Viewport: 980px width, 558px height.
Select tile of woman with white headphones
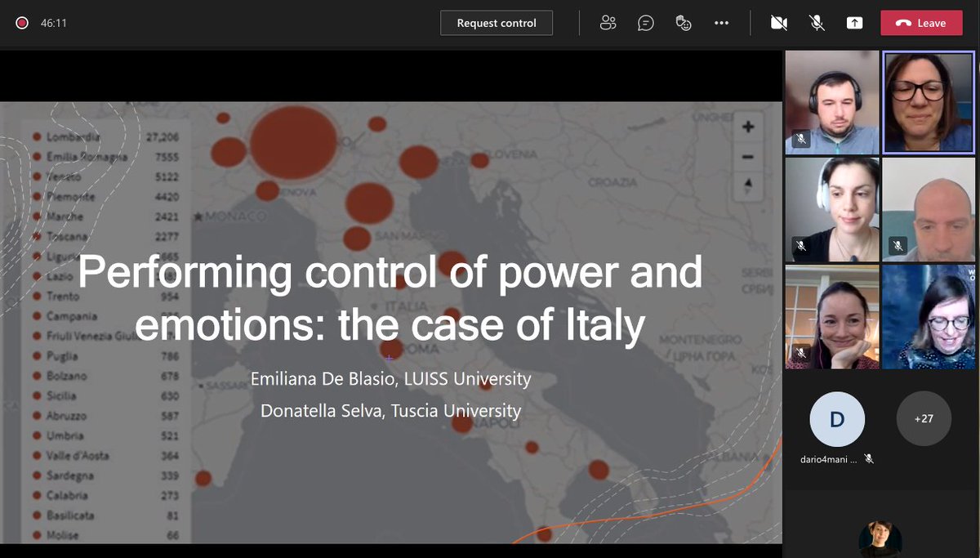click(832, 209)
